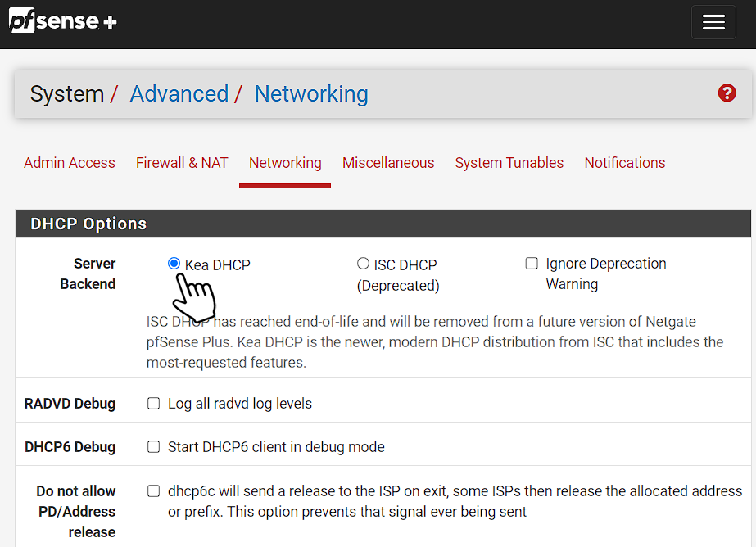
Task: Click the pfSense+ logo in the header
Action: pyautogui.click(x=61, y=20)
